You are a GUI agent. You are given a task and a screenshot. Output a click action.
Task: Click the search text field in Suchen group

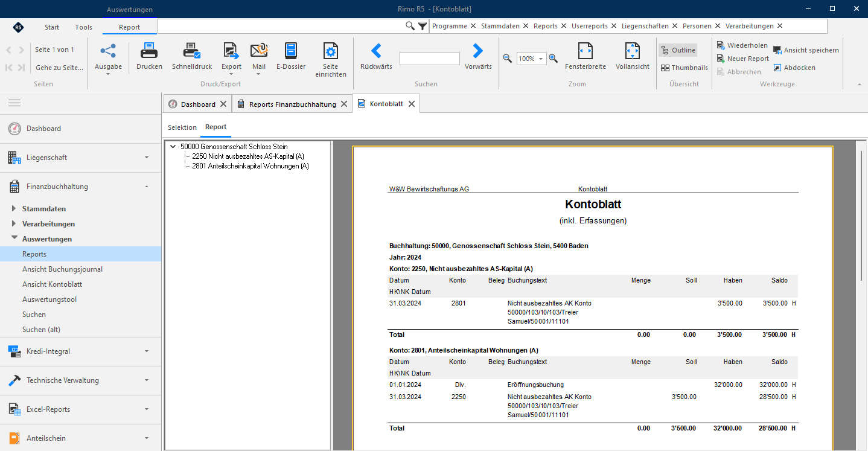(x=430, y=59)
